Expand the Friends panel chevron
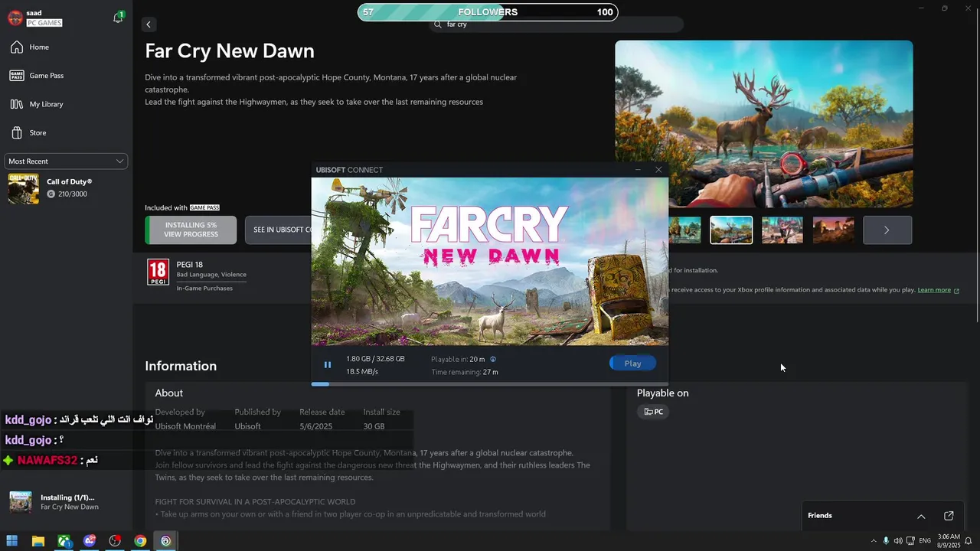Viewport: 980px width, 551px height. 921,517
